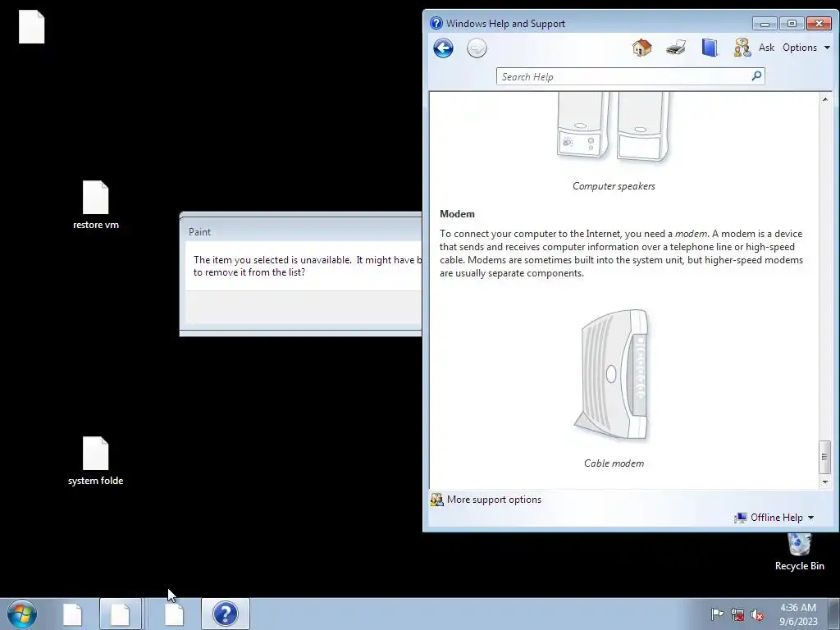Image resolution: width=840 pixels, height=630 pixels.
Task: Open Action Center flag tray icon
Action: pyautogui.click(x=717, y=614)
